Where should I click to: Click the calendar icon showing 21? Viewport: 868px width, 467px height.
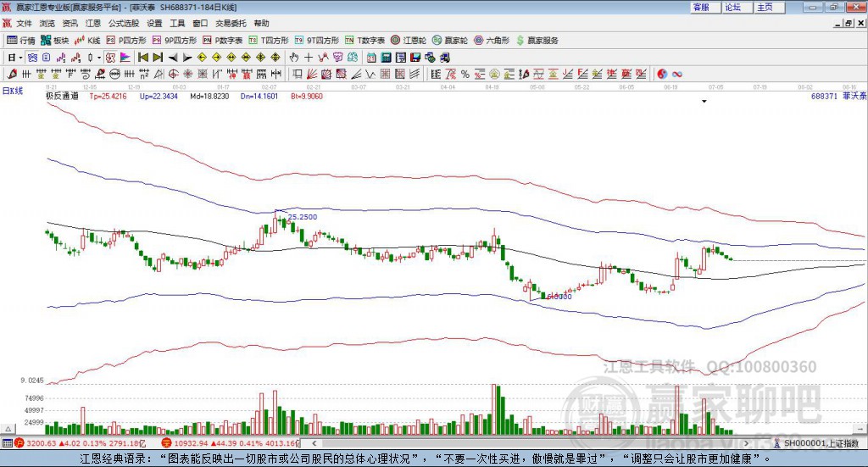point(371,58)
